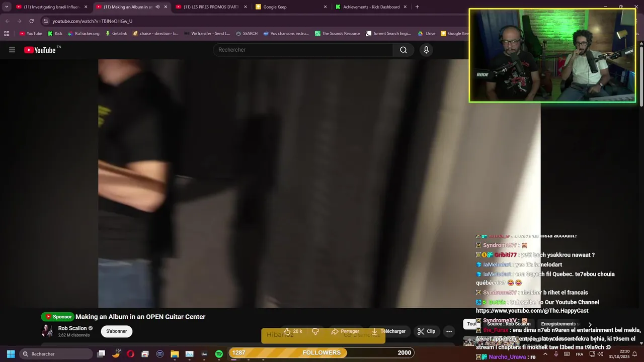Start voice search with microphone icon

coord(426,50)
